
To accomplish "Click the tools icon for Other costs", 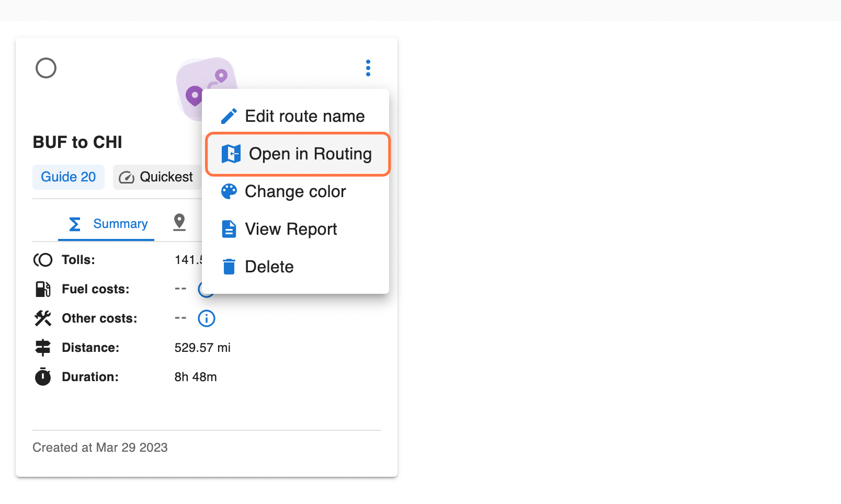I will click(x=43, y=318).
